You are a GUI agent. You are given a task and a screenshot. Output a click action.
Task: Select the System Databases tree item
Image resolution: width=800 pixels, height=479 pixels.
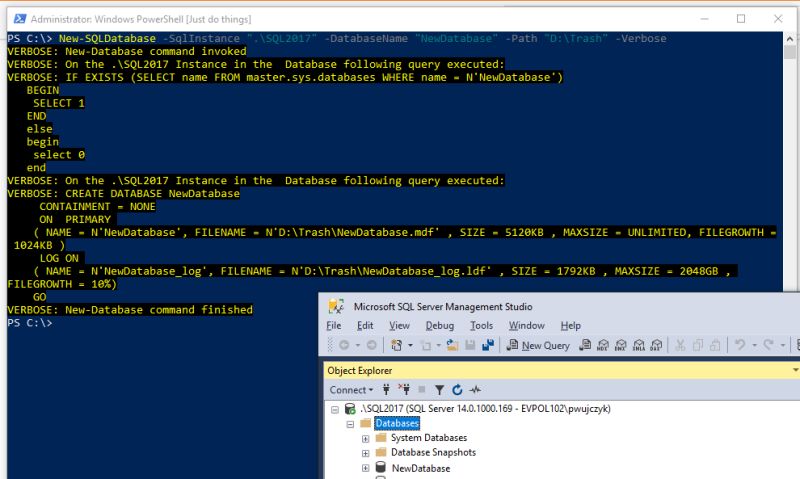[429, 438]
